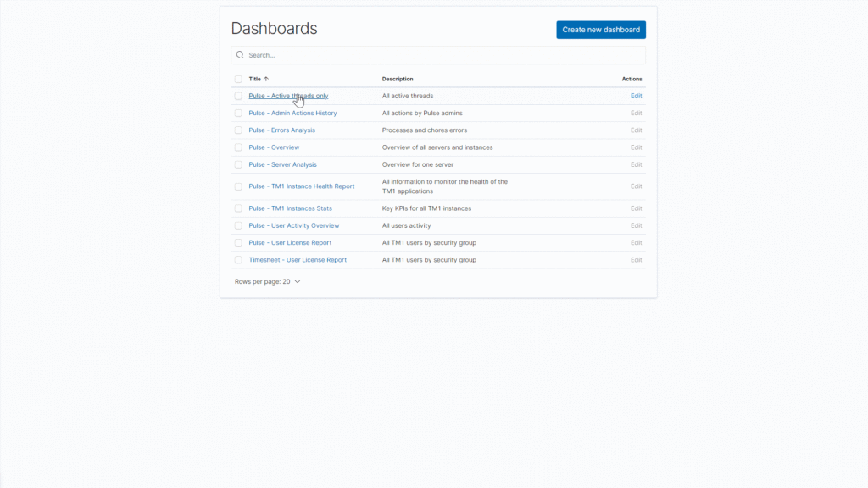Viewport: 868px width, 488px height.
Task: Open Pulse - TM1 Instance Health Report
Action: (x=301, y=186)
